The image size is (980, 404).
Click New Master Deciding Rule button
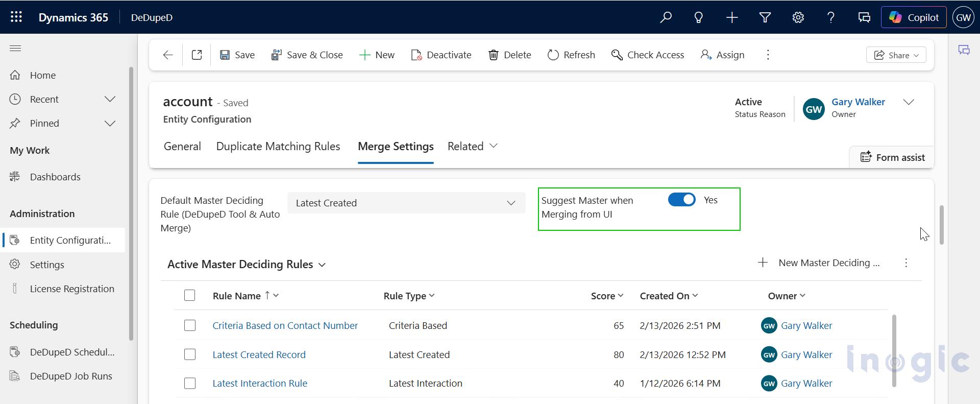click(819, 263)
